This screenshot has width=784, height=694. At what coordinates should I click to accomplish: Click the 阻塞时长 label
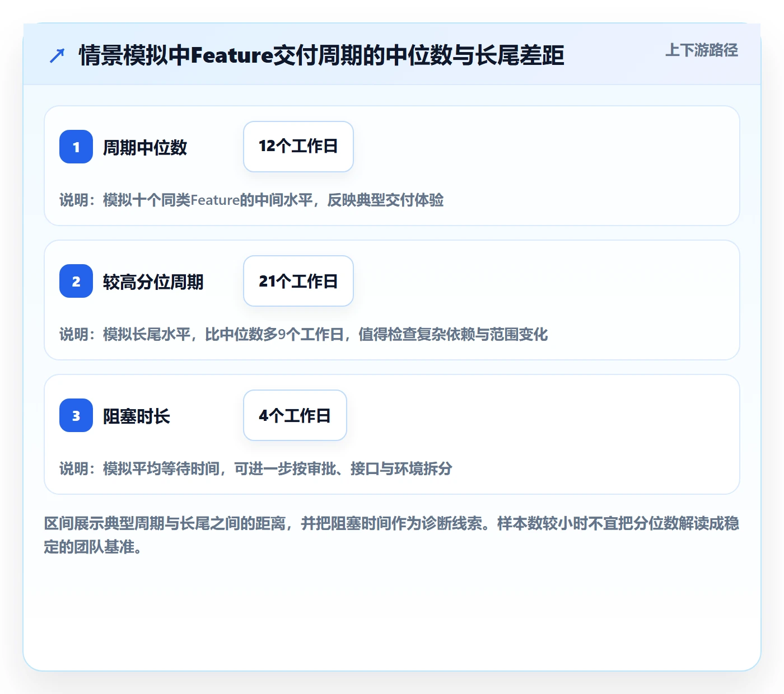click(x=137, y=416)
